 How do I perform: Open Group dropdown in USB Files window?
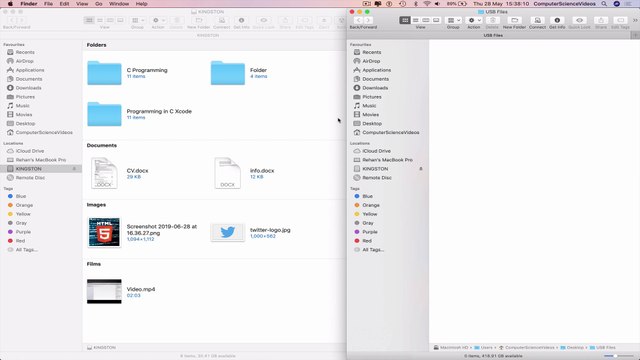point(453,20)
